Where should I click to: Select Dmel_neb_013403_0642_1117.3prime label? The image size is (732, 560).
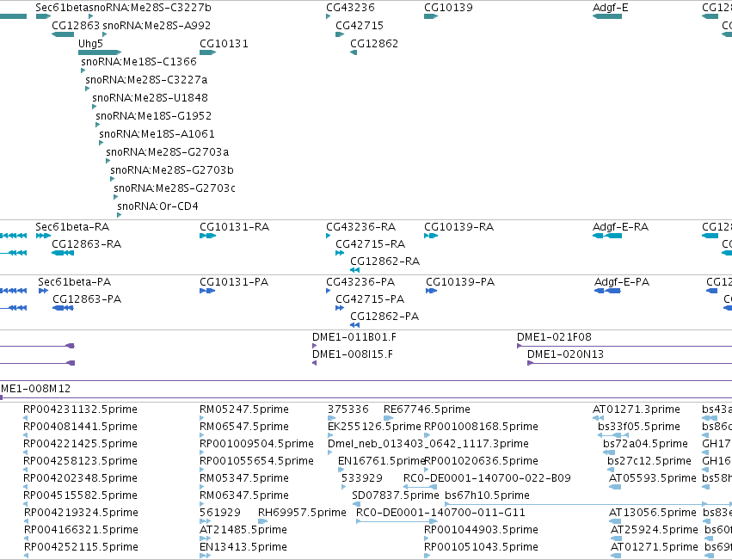428,444
